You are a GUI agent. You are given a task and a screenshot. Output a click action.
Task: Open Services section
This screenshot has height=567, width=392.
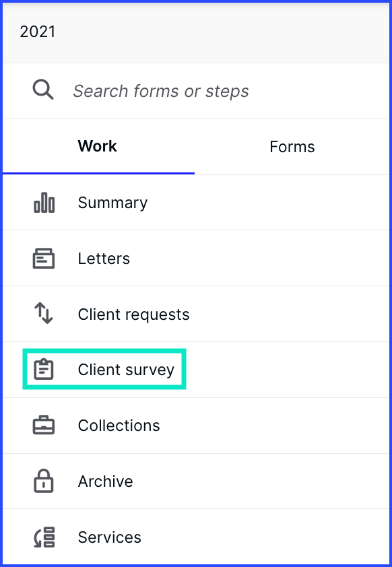[196, 537]
